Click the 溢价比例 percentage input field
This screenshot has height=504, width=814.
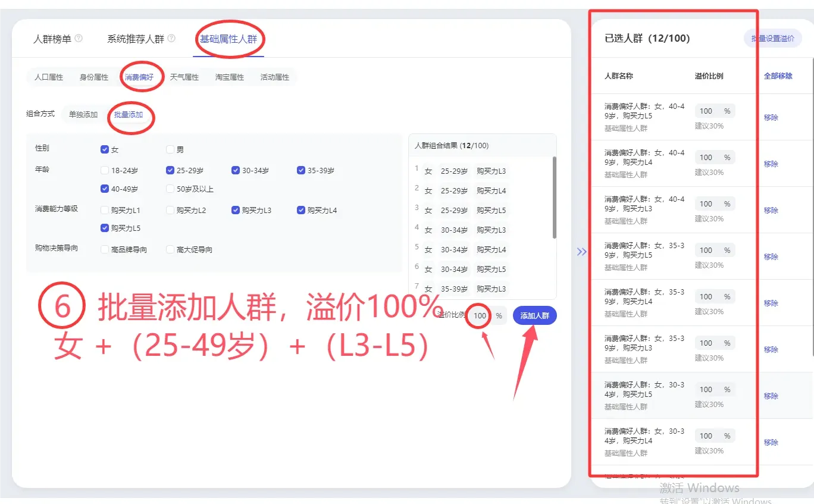coord(480,315)
